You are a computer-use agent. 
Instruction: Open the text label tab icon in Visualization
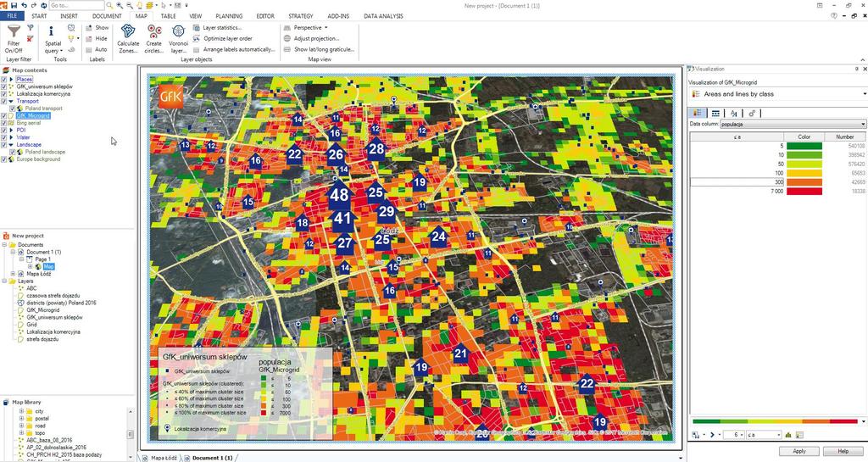tap(733, 114)
